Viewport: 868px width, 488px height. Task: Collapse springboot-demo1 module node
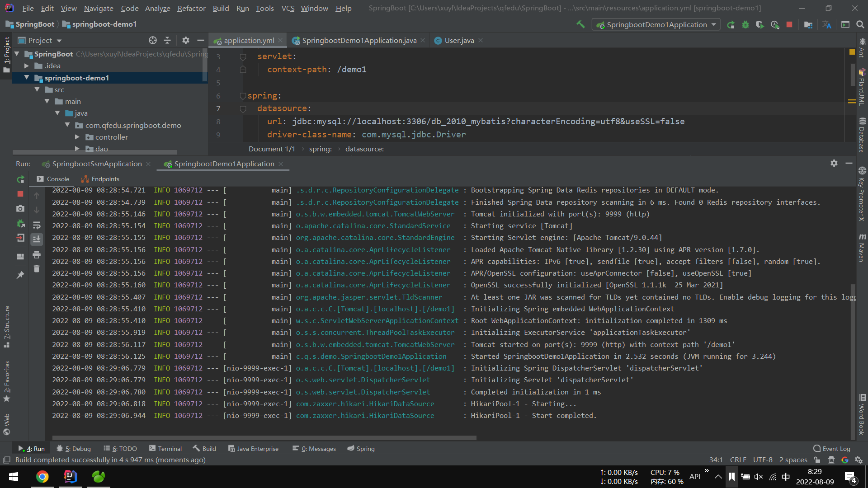(x=27, y=78)
